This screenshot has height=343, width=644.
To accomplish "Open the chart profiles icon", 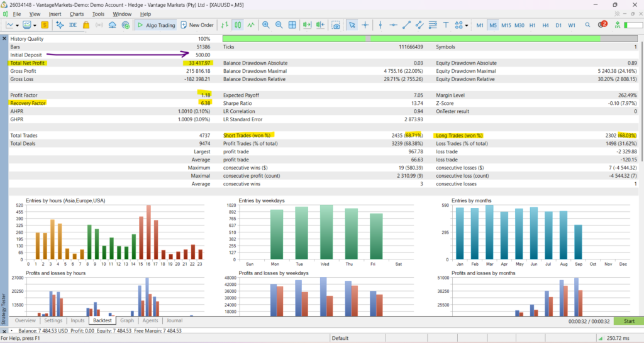I will [x=27, y=25].
